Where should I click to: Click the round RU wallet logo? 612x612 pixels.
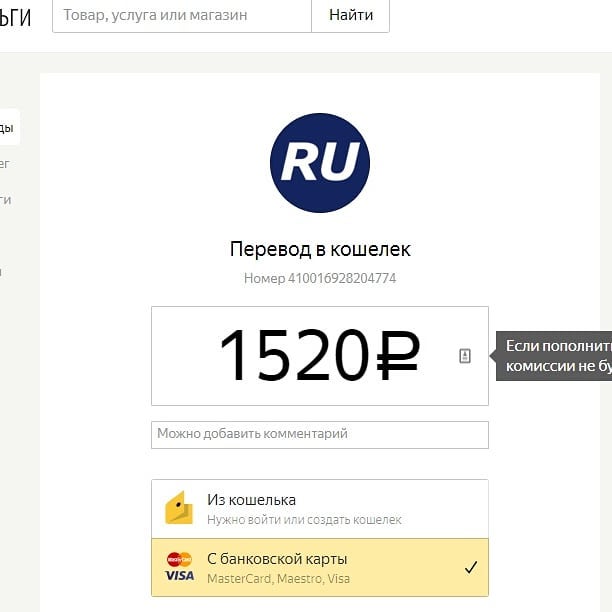[320, 163]
